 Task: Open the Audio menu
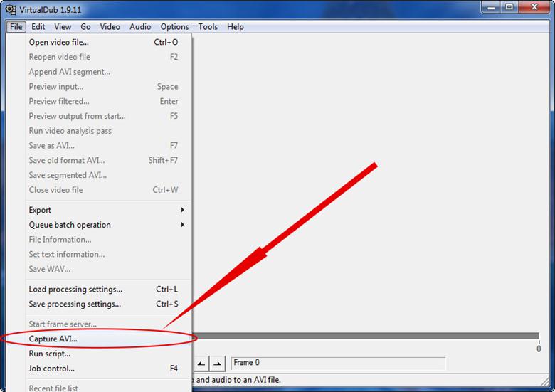(140, 27)
